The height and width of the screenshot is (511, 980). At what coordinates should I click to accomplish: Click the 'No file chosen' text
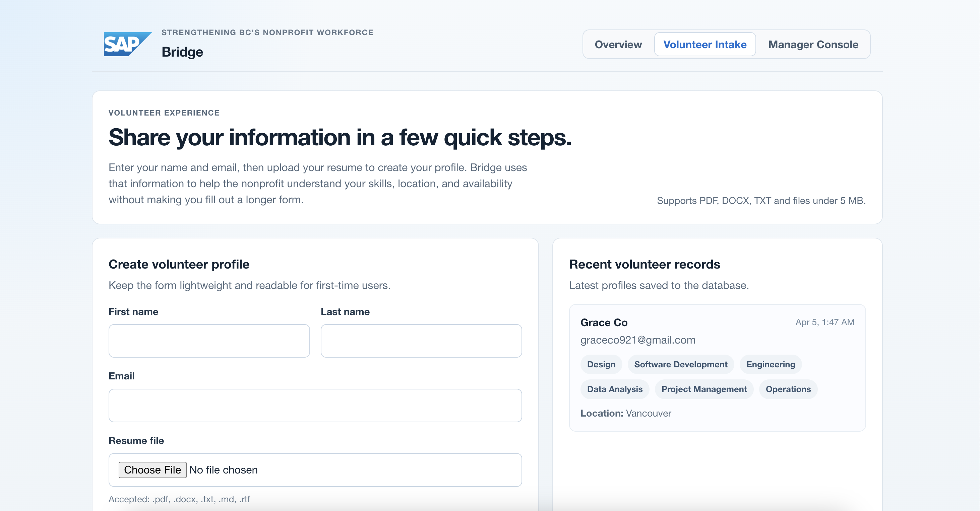[x=223, y=470]
